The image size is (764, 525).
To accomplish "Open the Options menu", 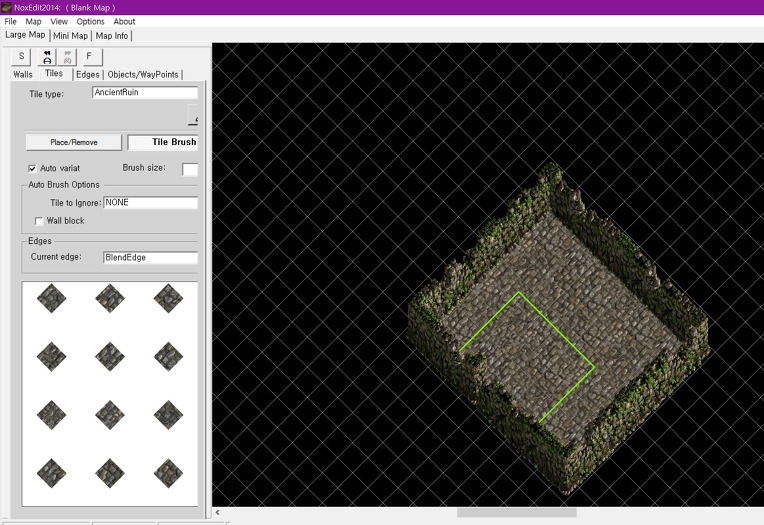I will click(90, 21).
